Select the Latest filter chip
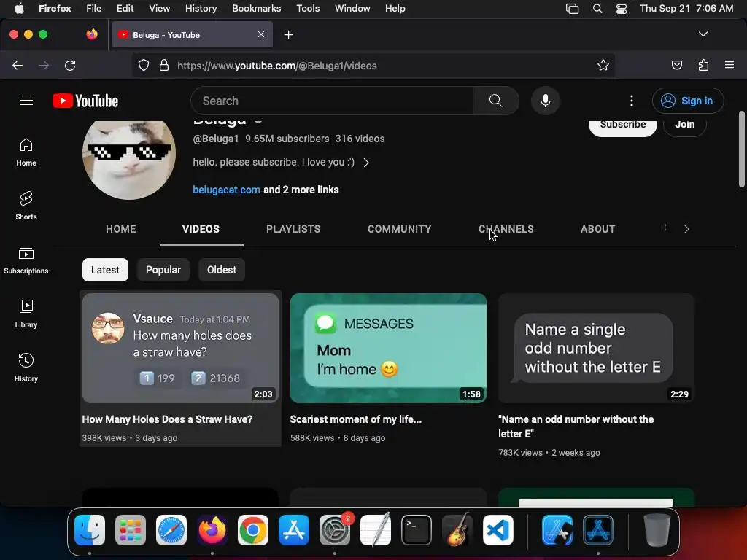This screenshot has width=747, height=560. pyautogui.click(x=105, y=270)
